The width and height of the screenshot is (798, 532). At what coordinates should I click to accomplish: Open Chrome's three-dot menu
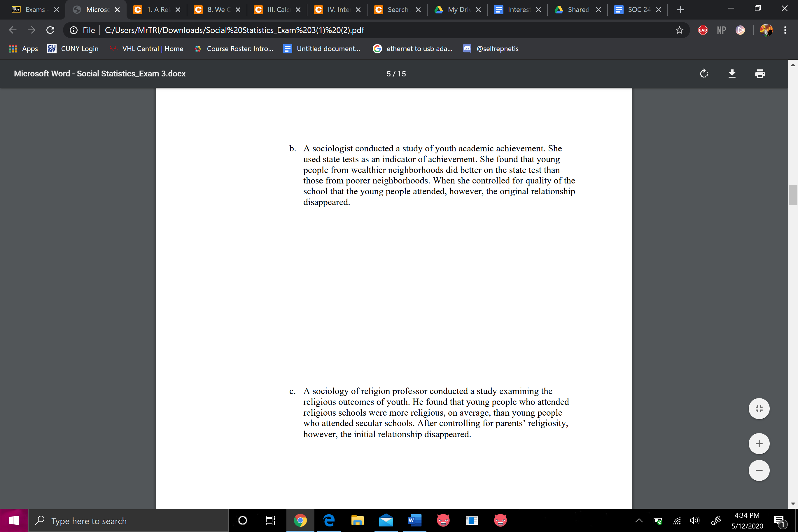(785, 30)
